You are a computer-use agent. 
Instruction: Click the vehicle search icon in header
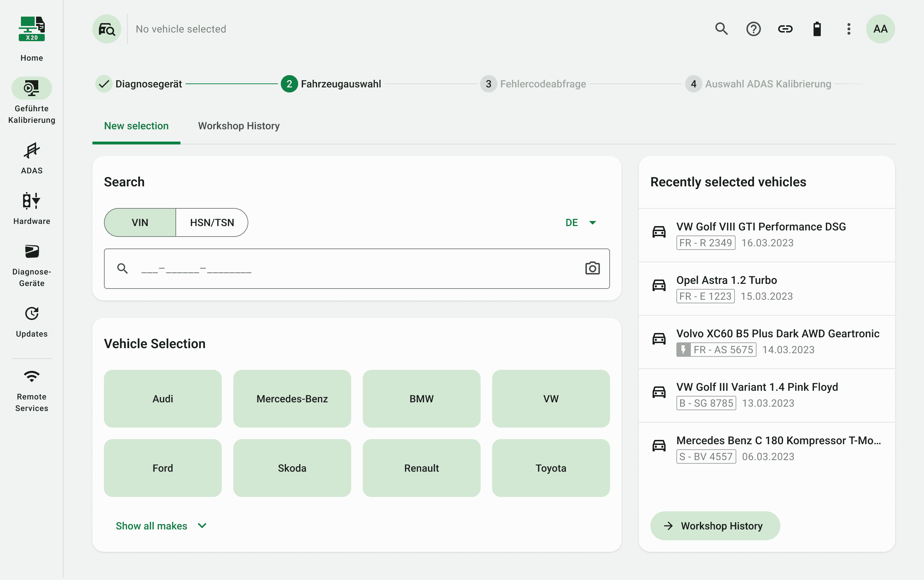coord(107,29)
